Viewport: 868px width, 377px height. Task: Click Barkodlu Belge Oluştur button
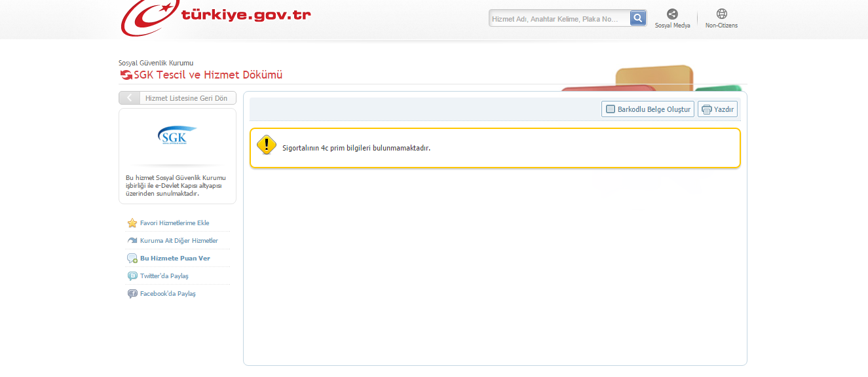pyautogui.click(x=648, y=109)
